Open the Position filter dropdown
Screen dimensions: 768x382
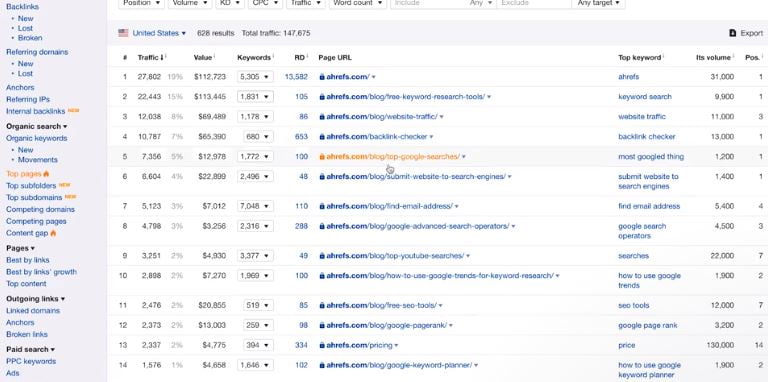pos(141,3)
